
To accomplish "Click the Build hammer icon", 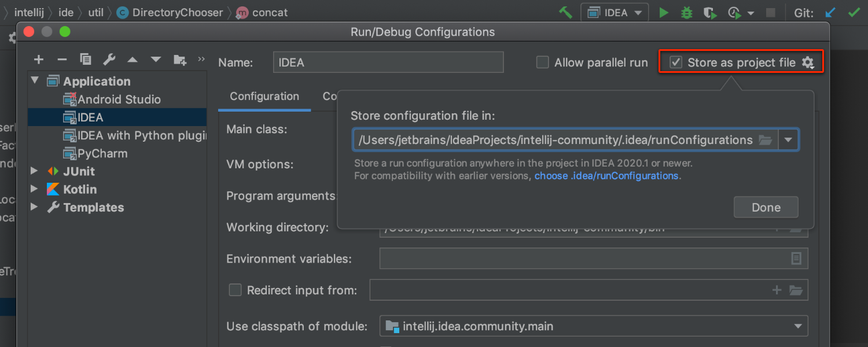I will point(565,12).
